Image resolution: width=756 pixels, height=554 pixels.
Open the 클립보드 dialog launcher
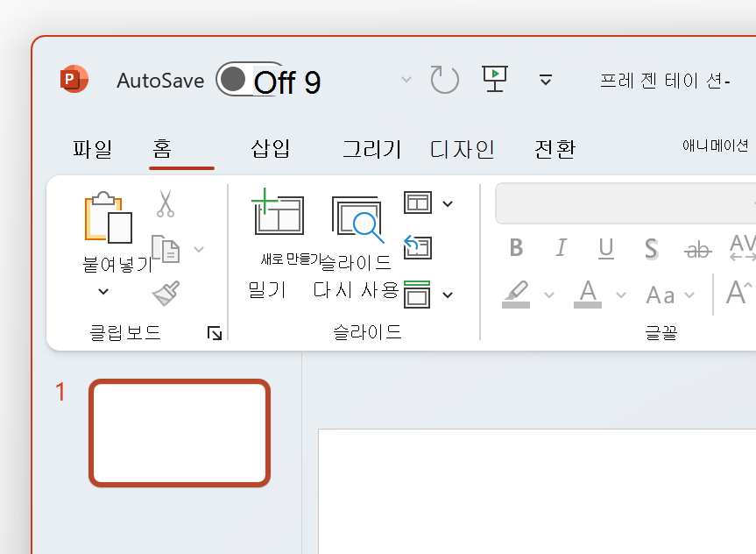click(215, 333)
